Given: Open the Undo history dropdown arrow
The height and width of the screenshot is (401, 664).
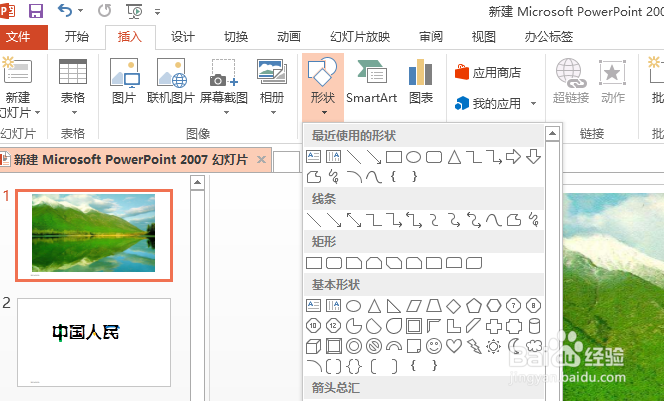Looking at the screenshot, I should point(80,11).
